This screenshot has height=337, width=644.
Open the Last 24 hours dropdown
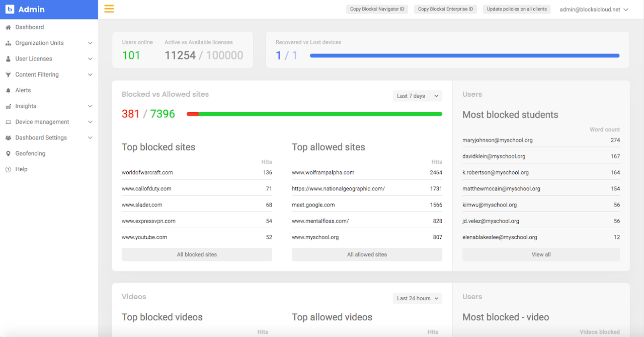point(417,298)
